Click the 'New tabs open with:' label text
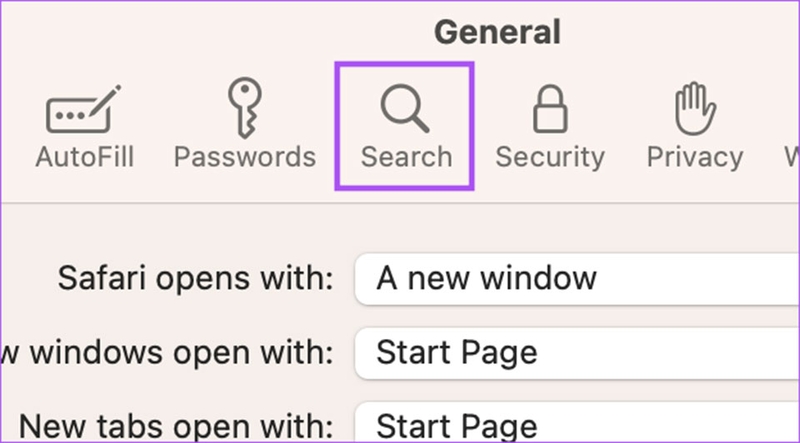 pos(176,426)
